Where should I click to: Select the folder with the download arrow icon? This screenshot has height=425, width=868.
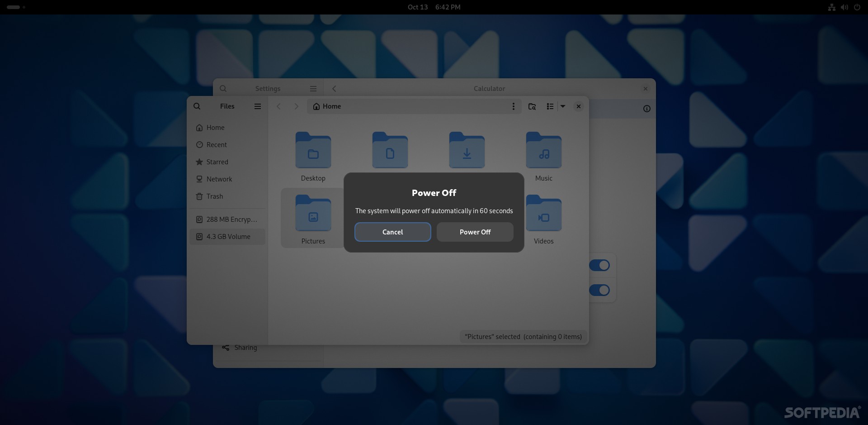[467, 150]
